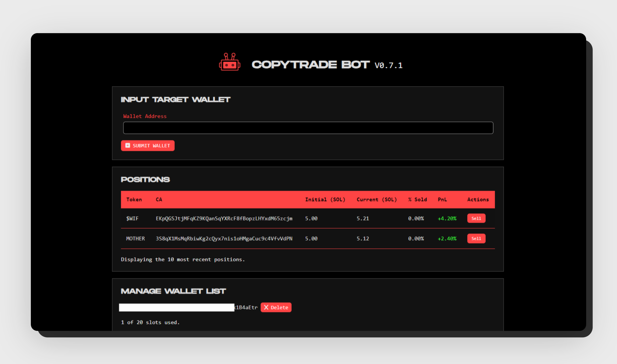
Task: Click the current value 5.12
Action: [363, 239]
